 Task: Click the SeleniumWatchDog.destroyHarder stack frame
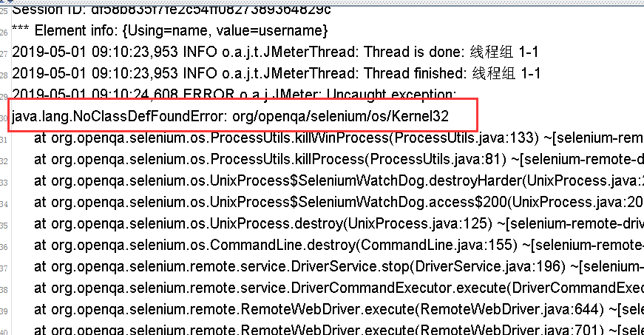(x=333, y=181)
